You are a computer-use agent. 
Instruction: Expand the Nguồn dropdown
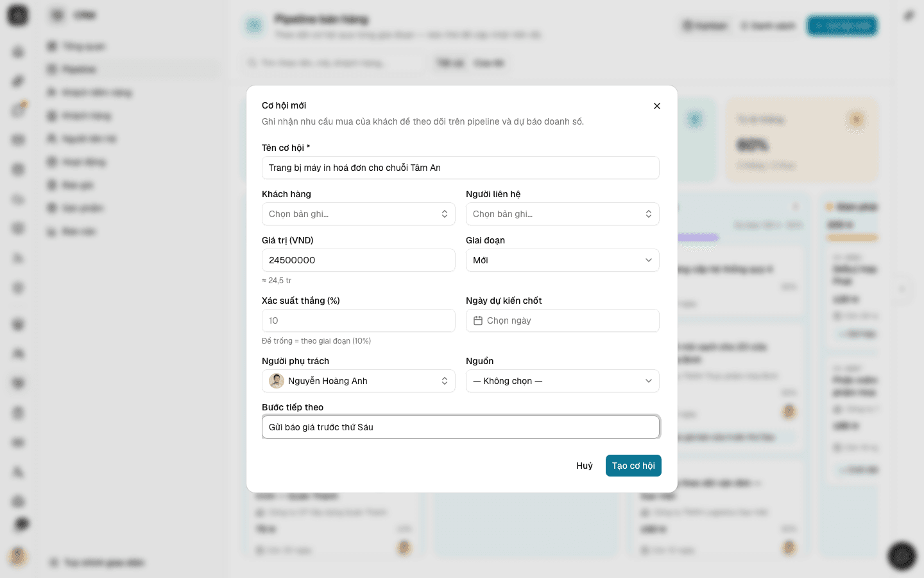click(562, 381)
